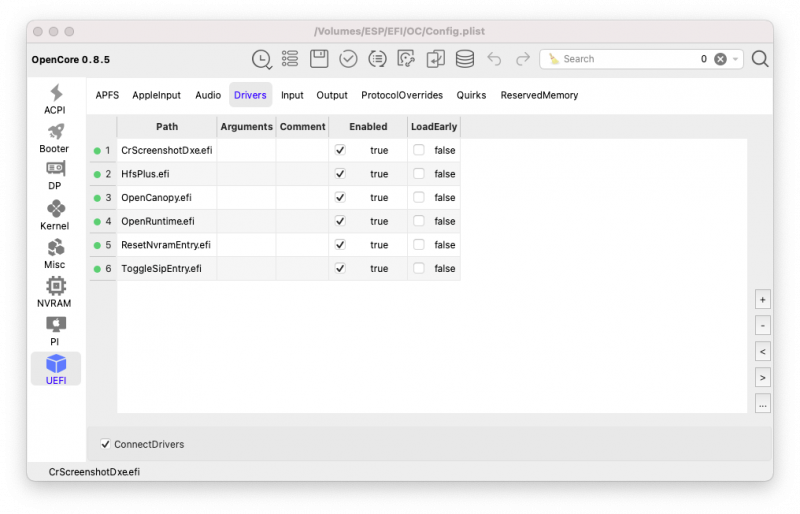Viewport: 800px width, 514px height.
Task: Open the ACPI section in the sidebar
Action: click(55, 100)
